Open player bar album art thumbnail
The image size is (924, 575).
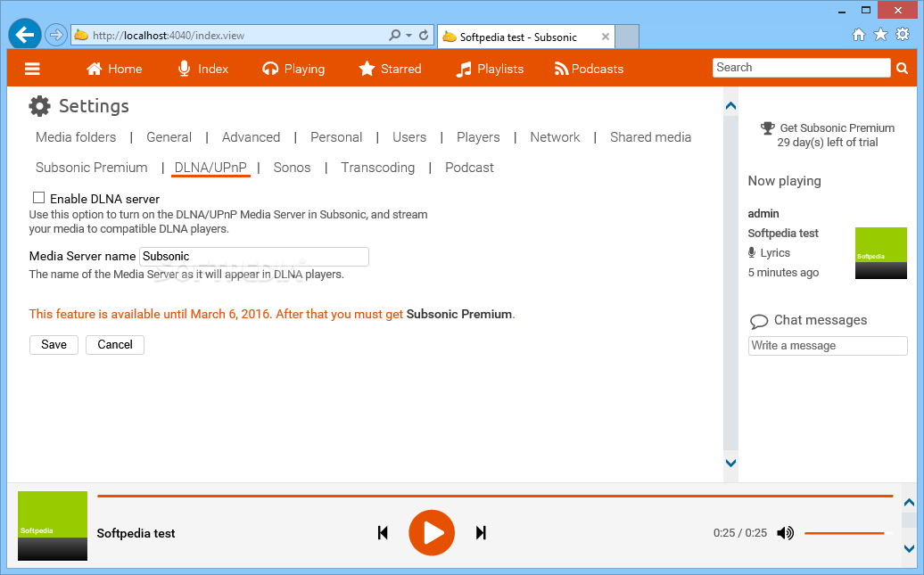53,526
